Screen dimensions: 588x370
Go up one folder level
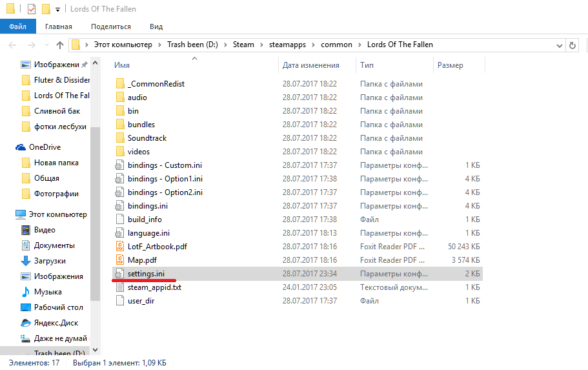tap(59, 45)
